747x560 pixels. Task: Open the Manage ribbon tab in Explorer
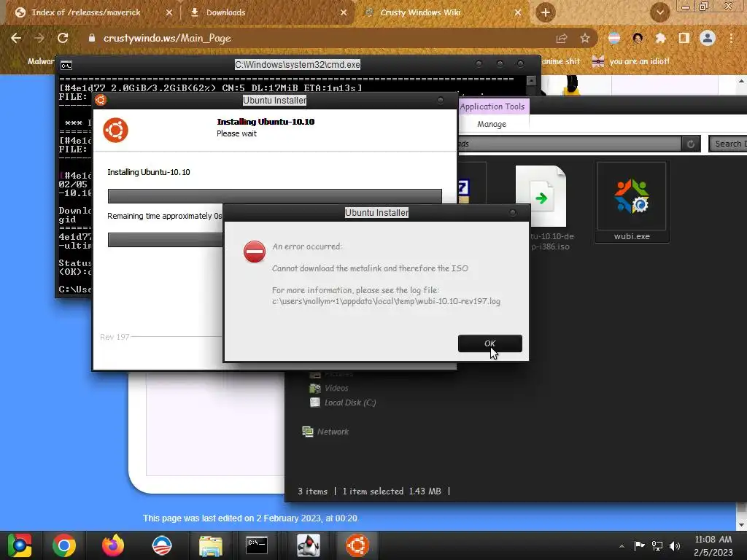tap(492, 124)
